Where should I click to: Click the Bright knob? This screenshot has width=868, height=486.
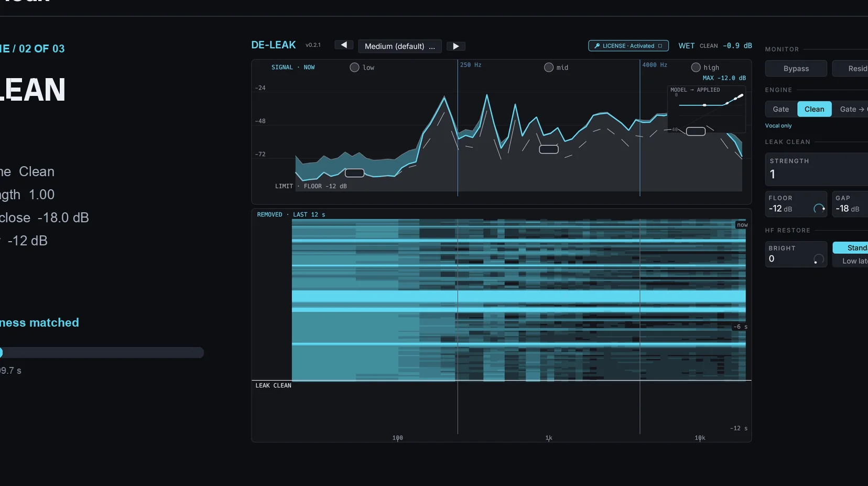819,259
